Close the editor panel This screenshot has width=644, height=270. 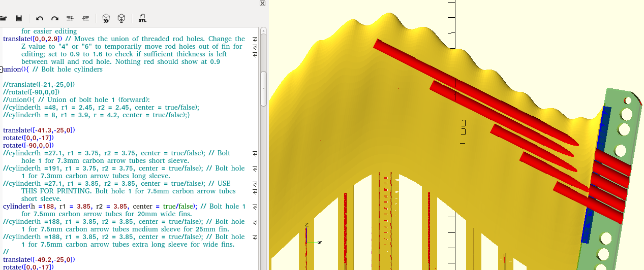pyautogui.click(x=262, y=3)
